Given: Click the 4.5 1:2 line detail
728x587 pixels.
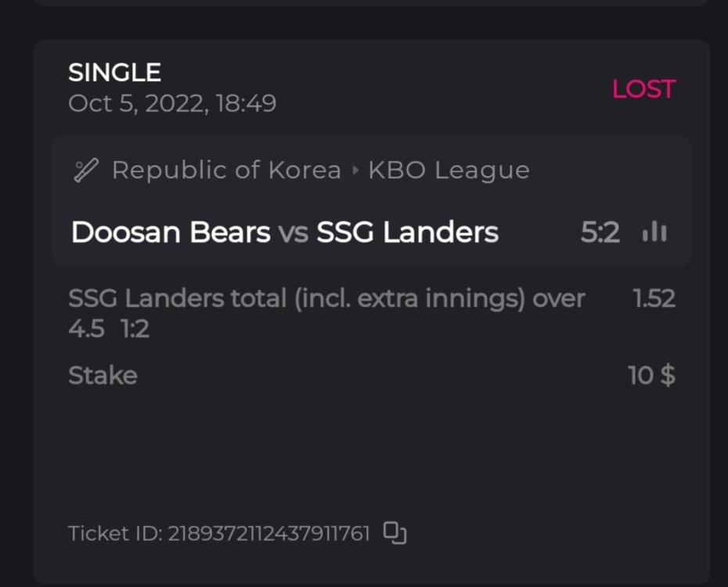Looking at the screenshot, I should tap(108, 329).
